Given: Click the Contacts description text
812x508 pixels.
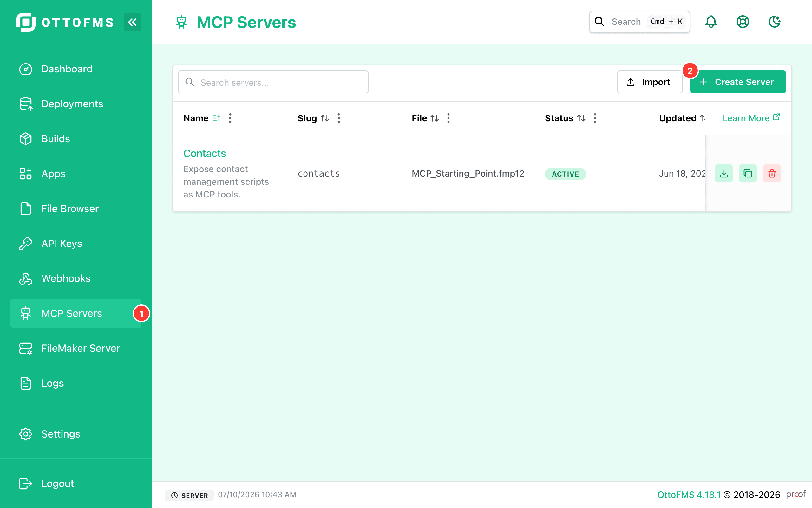Looking at the screenshot, I should coord(226,182).
